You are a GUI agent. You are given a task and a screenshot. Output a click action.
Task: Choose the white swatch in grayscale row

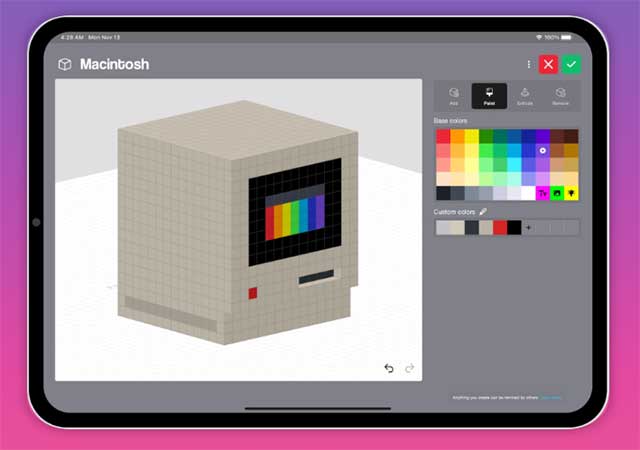pyautogui.click(x=529, y=193)
